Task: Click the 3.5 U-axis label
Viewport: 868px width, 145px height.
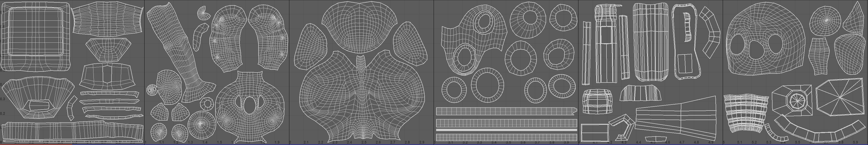Action: (509, 143)
